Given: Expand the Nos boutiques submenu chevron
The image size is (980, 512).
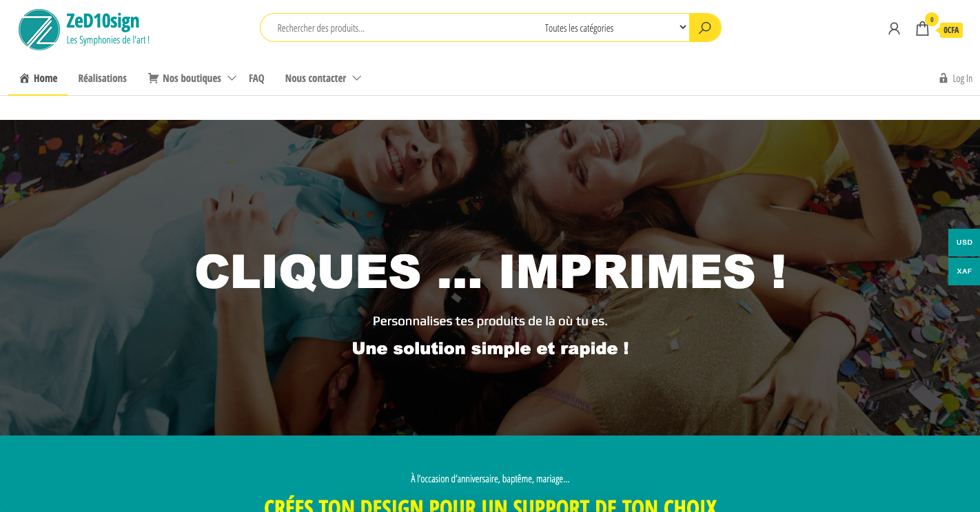Looking at the screenshot, I should (x=232, y=78).
